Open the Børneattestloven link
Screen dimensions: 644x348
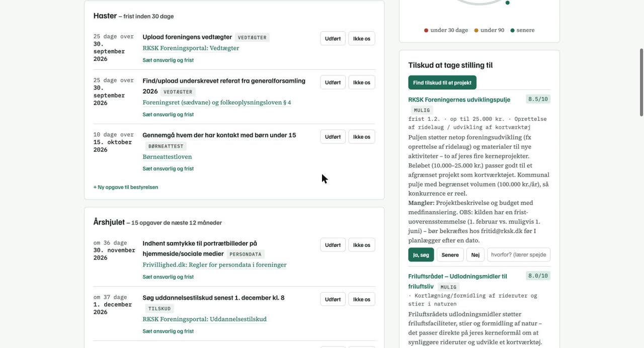(x=167, y=157)
